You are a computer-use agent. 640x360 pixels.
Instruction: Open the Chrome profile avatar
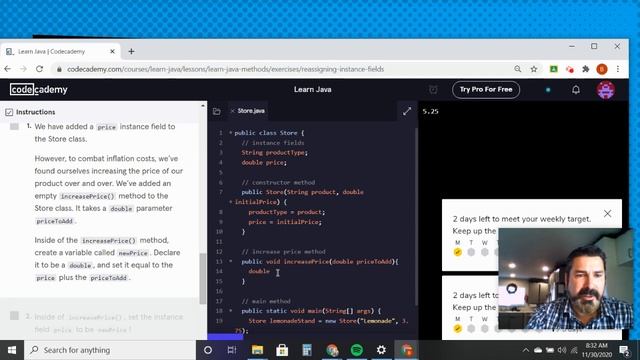[602, 69]
